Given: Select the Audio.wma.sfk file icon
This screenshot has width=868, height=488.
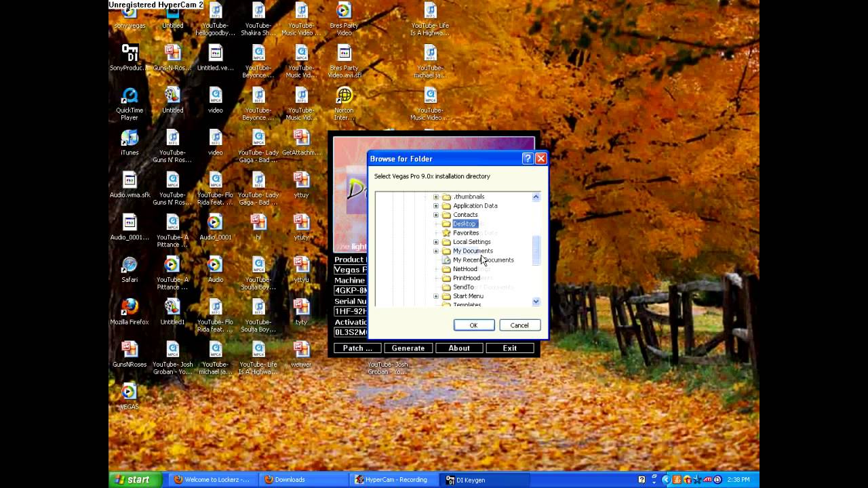Looking at the screenshot, I should point(130,184).
